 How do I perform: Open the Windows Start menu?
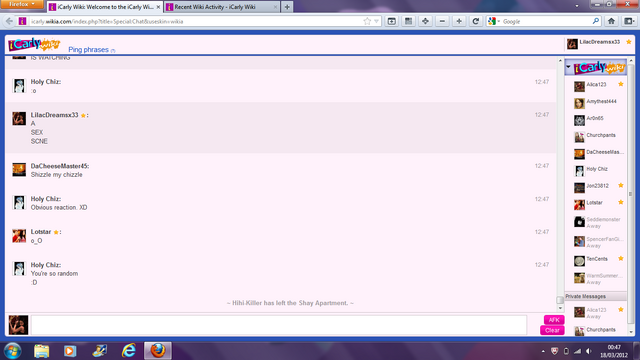tap(12, 351)
